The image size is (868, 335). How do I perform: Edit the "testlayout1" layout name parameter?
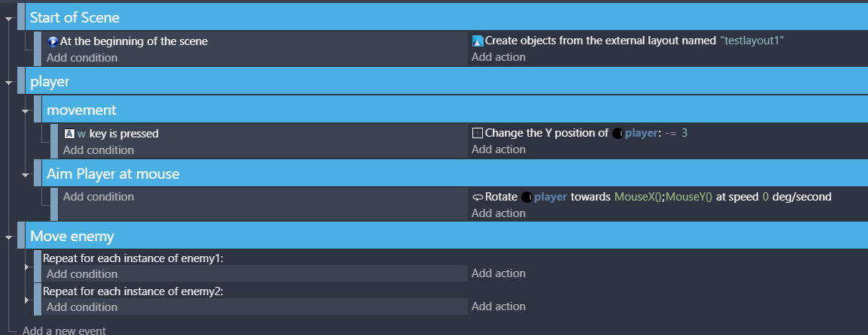click(x=752, y=41)
